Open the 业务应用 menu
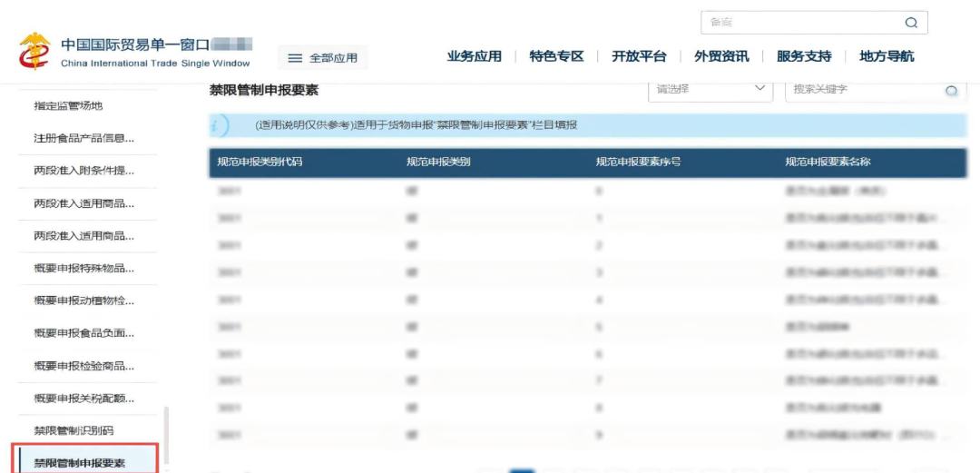Image resolution: width=980 pixels, height=473 pixels. [474, 56]
